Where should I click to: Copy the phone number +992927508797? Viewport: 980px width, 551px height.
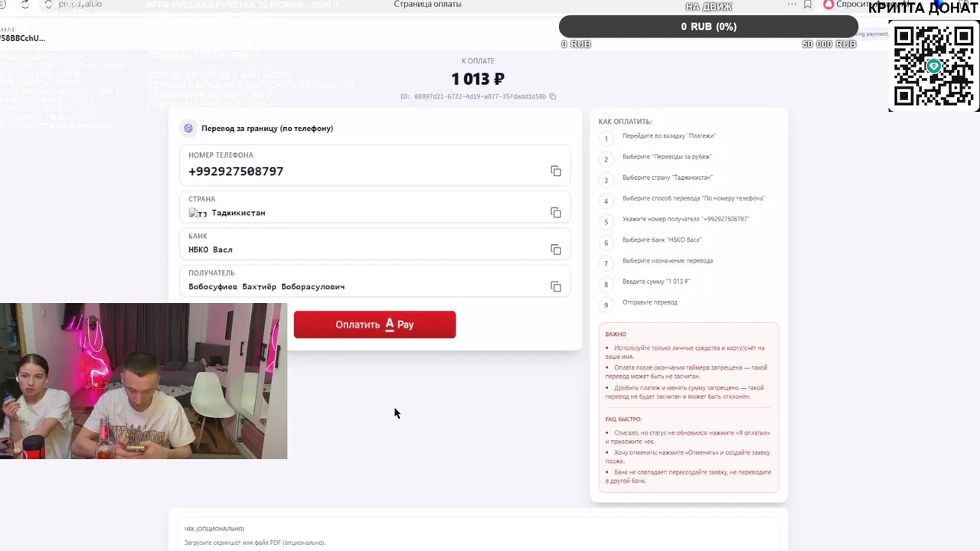[x=556, y=171]
